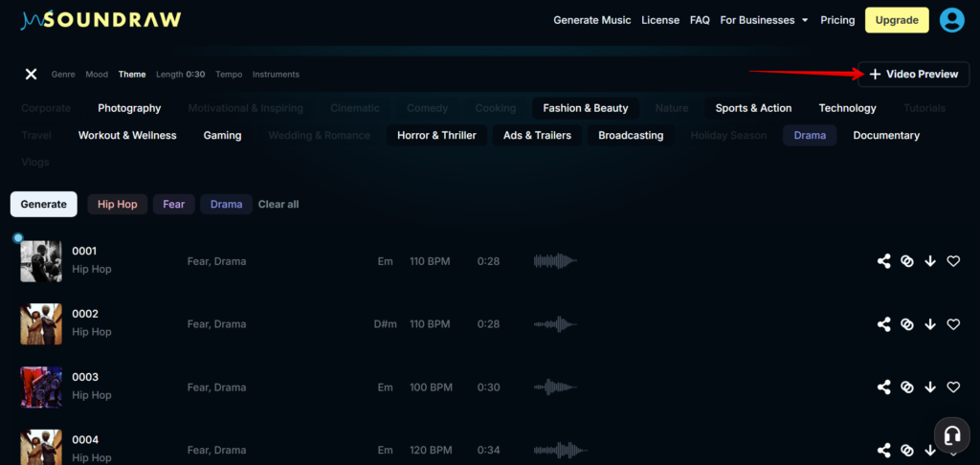Toggle the Ads & Trailers theme

[x=538, y=135]
